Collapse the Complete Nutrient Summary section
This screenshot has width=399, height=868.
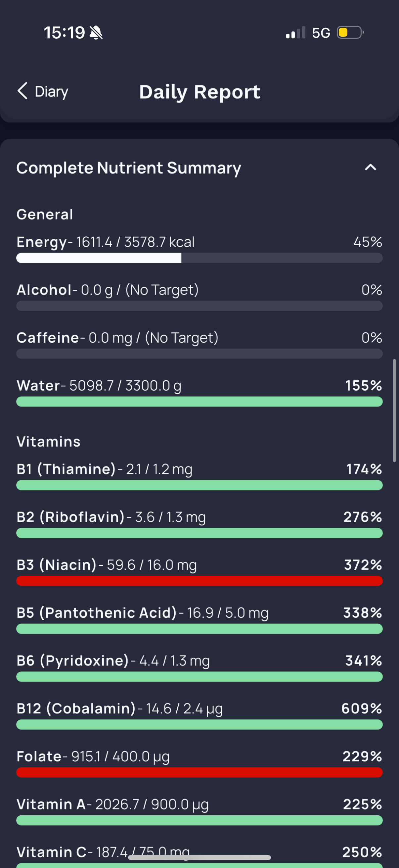click(x=370, y=168)
